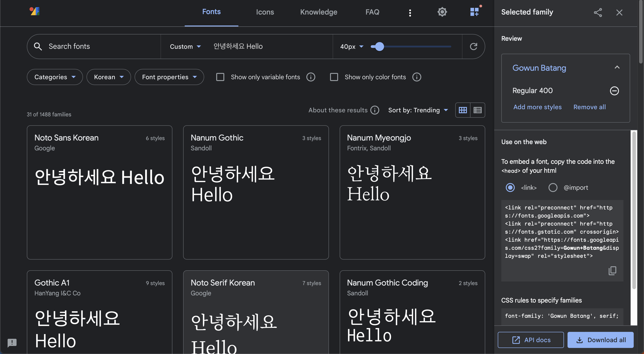
Task: Open the Gothic A1 font card
Action: pos(100,312)
